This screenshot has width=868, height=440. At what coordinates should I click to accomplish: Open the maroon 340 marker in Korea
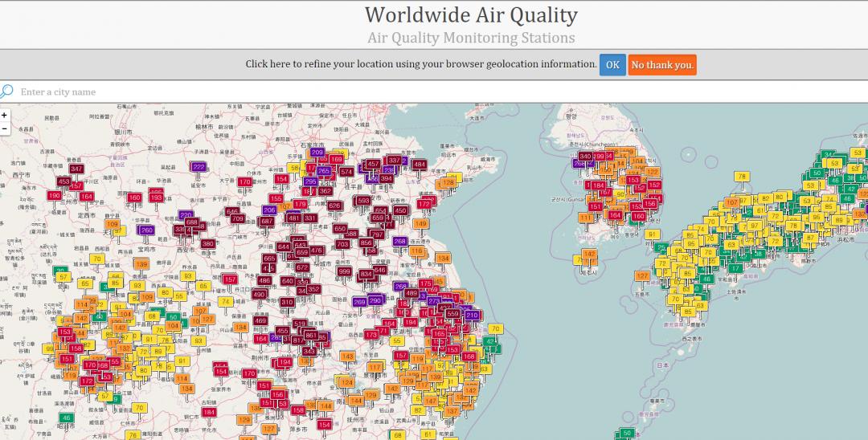[586, 156]
